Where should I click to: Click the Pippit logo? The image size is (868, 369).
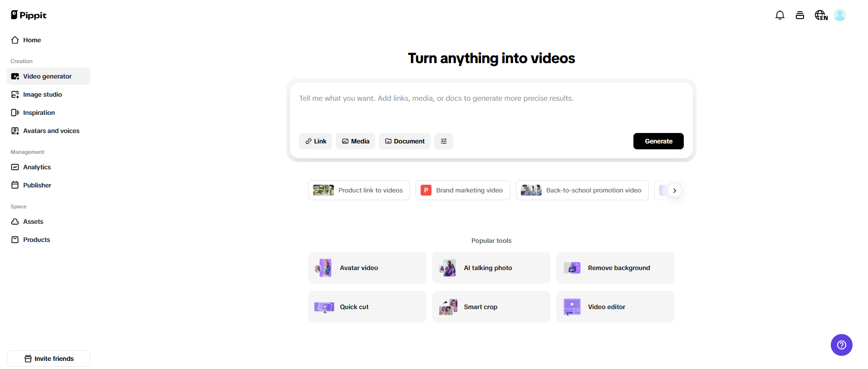29,15
